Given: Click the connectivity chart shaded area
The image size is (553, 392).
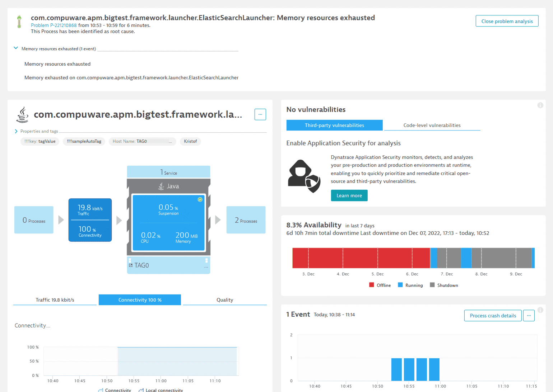Looking at the screenshot, I should (x=177, y=361).
